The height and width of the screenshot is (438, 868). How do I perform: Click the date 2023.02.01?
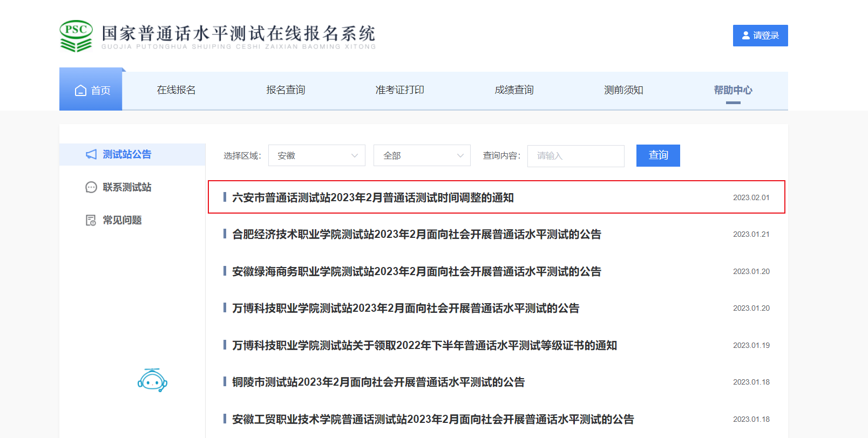click(x=751, y=197)
